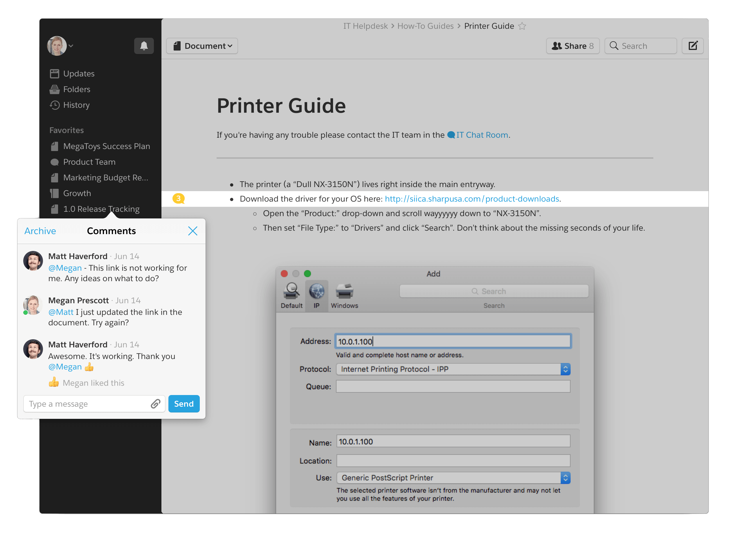741x560 pixels.
Task: Click the compose new document icon
Action: point(693,46)
